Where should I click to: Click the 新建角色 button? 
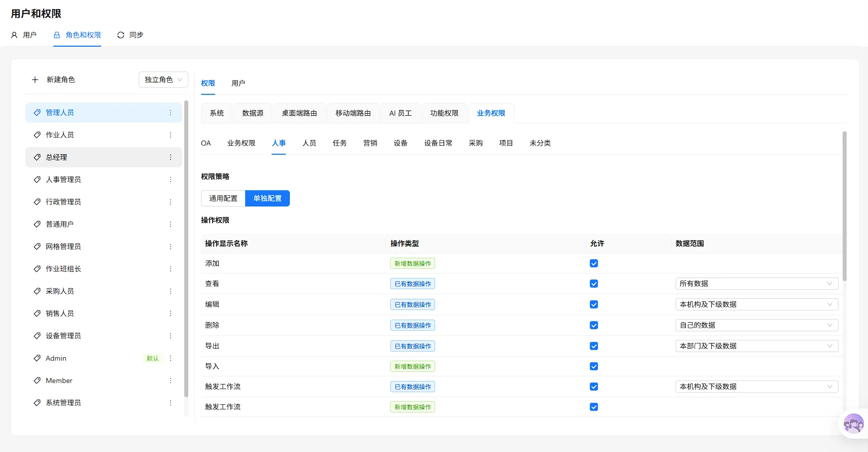click(x=53, y=80)
